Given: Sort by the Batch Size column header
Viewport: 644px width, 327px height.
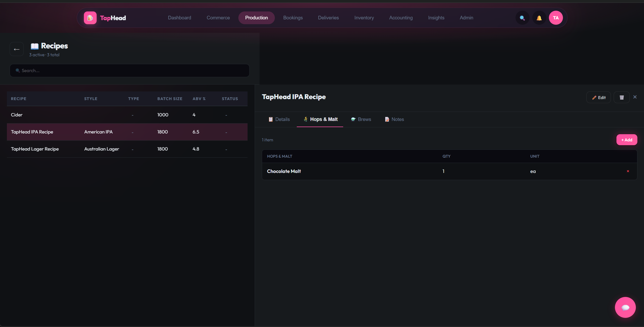Looking at the screenshot, I should [170, 99].
